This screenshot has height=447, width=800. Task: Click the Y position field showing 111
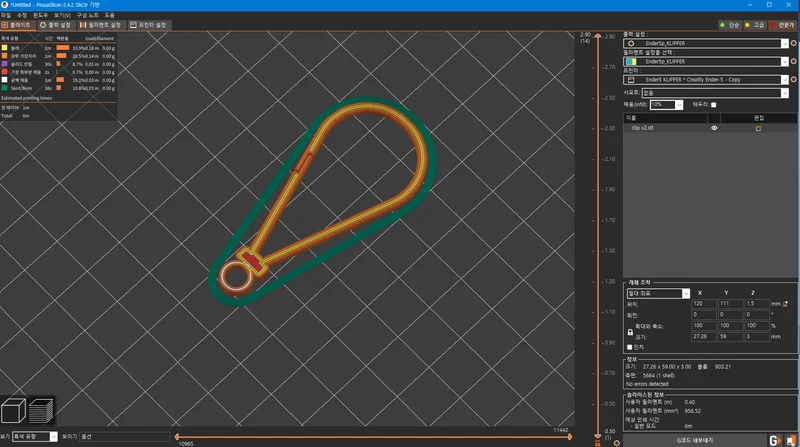point(730,304)
